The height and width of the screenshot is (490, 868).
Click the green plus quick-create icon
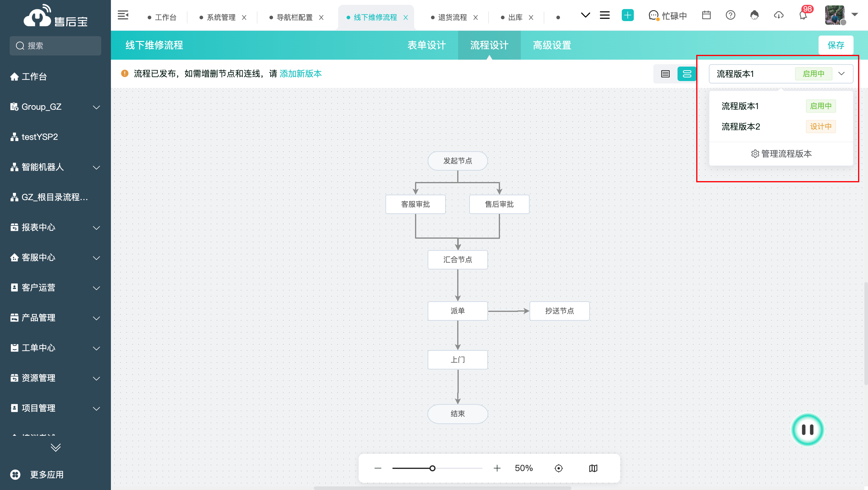pyautogui.click(x=627, y=15)
